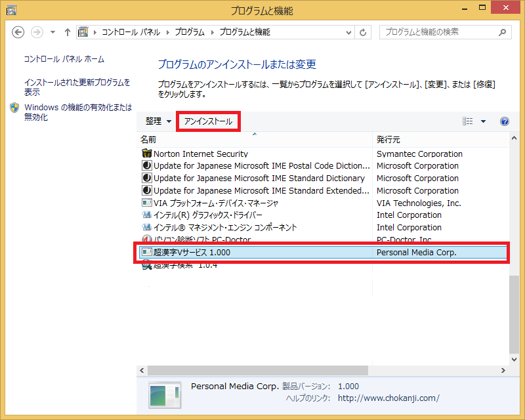Screen dimensions: 525x420
Task: Click the プログラム breadcrumb in address bar
Action: point(190,32)
